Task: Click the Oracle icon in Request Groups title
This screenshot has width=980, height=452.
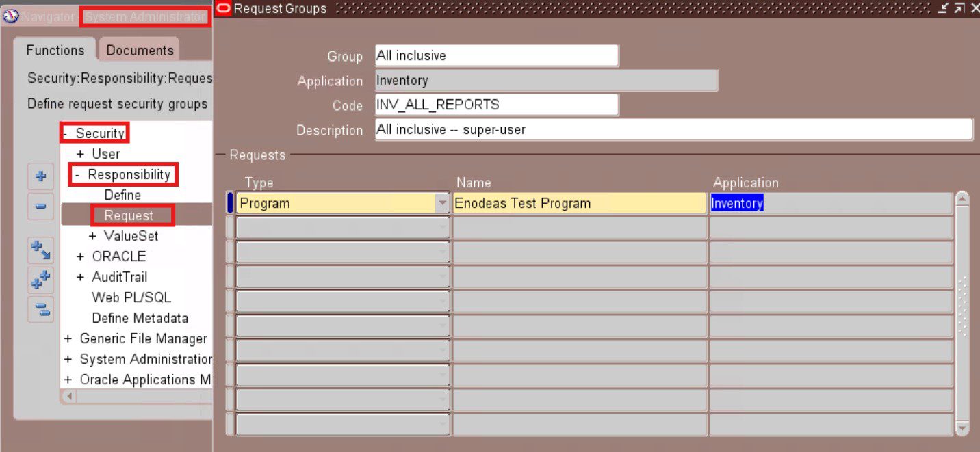Action: 223,8
